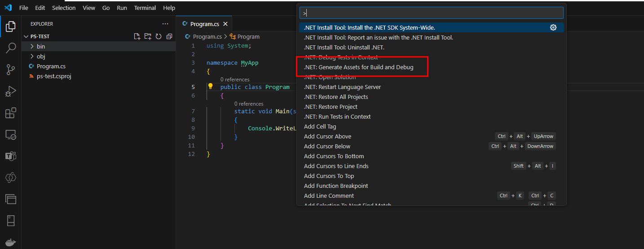
Task: Select .NET: Run Tests in Context
Action: (431, 116)
